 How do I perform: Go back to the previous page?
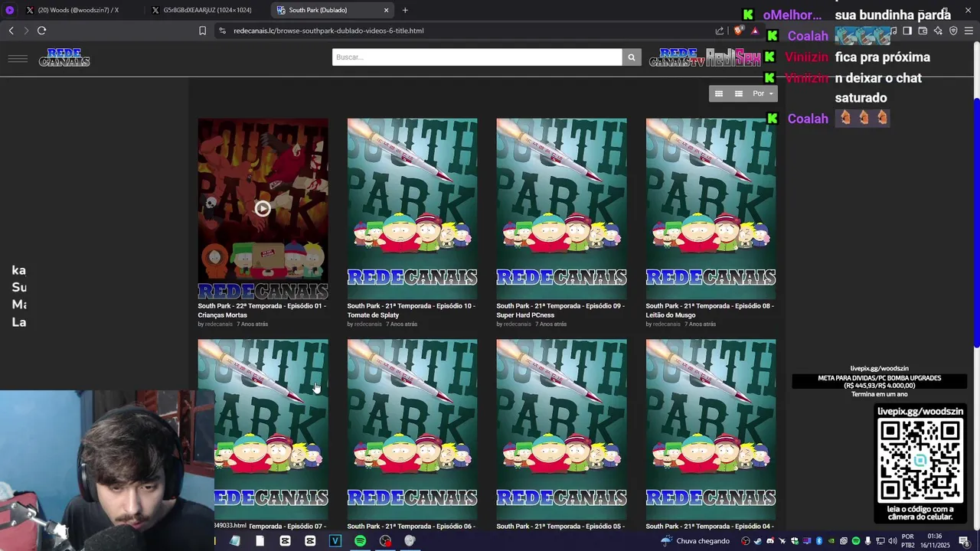point(11,31)
